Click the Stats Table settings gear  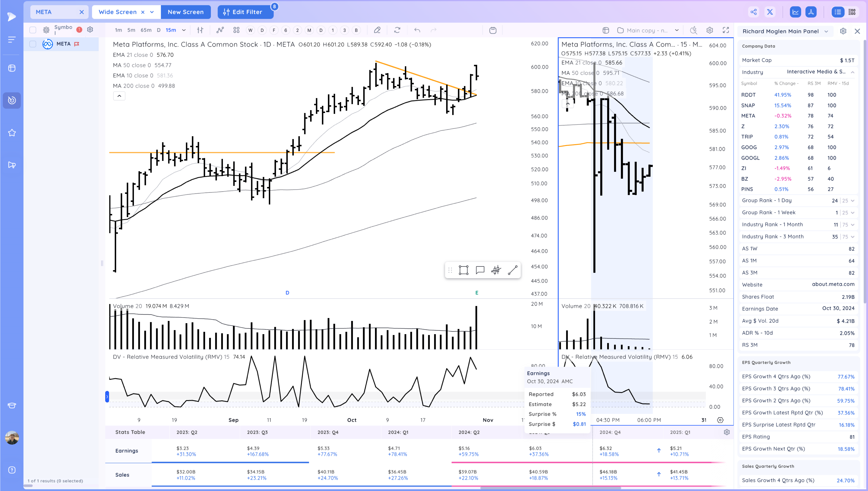pos(727,432)
